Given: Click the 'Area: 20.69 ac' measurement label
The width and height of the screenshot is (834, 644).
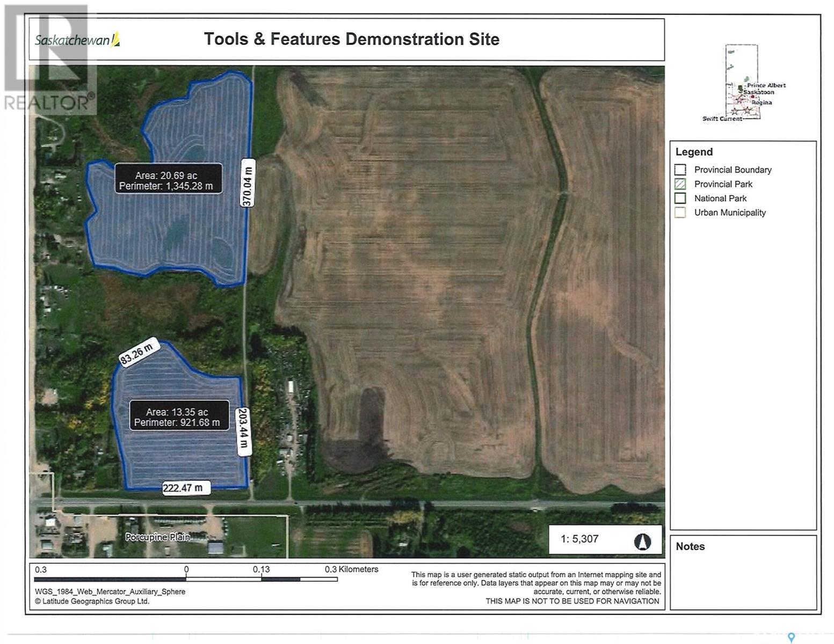Looking at the screenshot, I should pyautogui.click(x=168, y=179).
